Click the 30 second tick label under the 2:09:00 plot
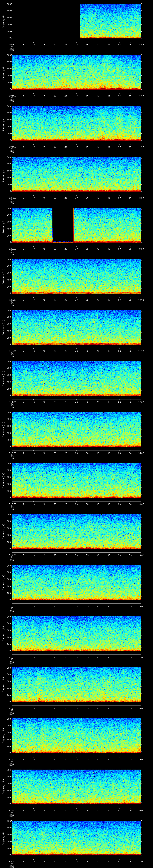The height and width of the screenshot is (868, 153). [x=76, y=300]
